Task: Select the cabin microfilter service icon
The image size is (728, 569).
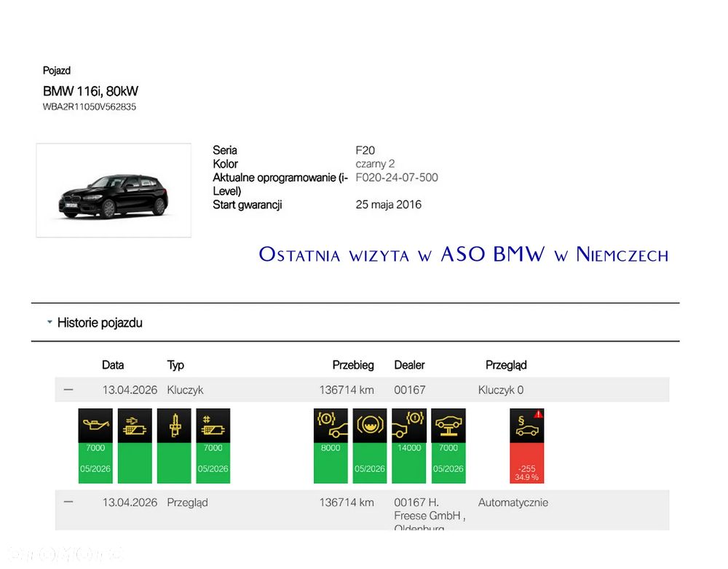Action: (213, 425)
